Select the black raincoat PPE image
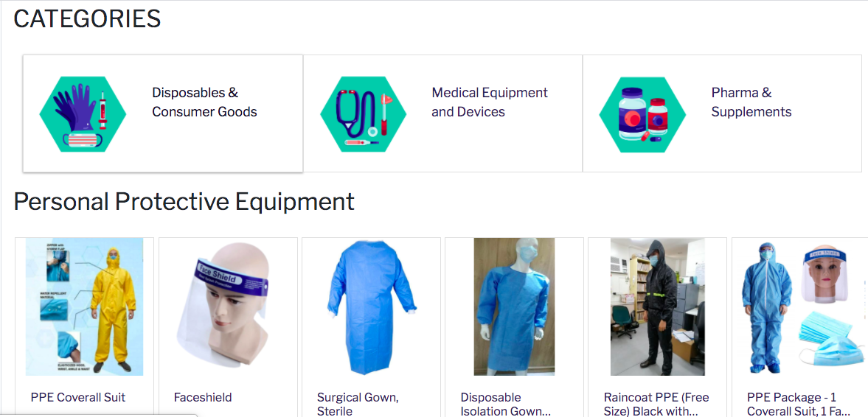Screen dimensions: 868x417 (x=658, y=307)
